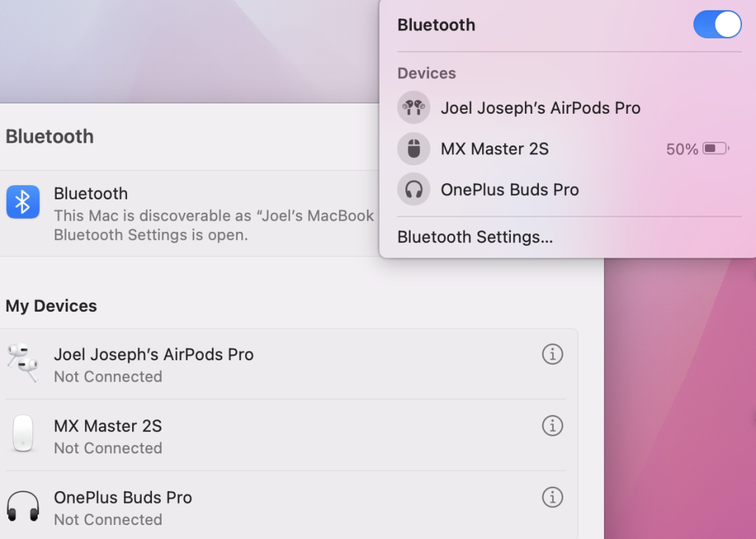Turn off the Bluetooth toggle switch

pos(717,24)
